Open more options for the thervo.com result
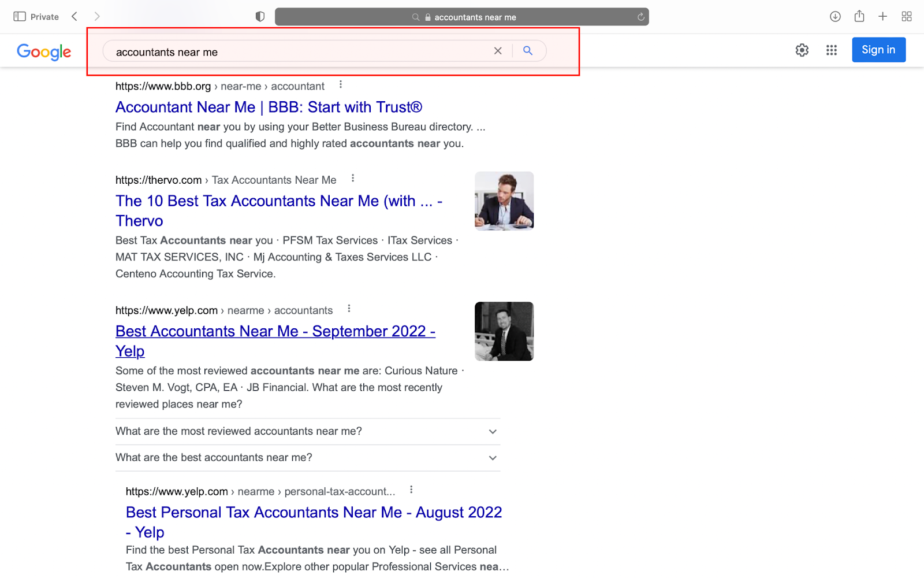The width and height of the screenshot is (924, 578). (x=353, y=179)
